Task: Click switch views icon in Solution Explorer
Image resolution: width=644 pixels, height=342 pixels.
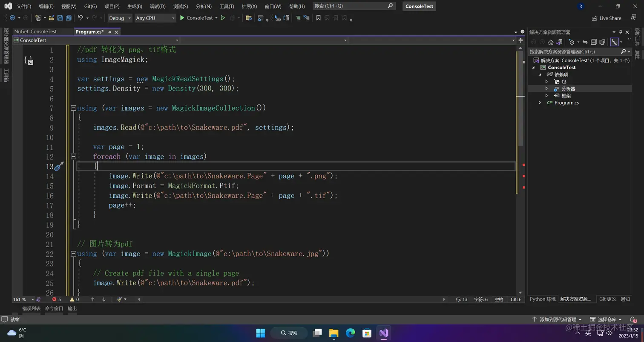Action: [x=560, y=42]
